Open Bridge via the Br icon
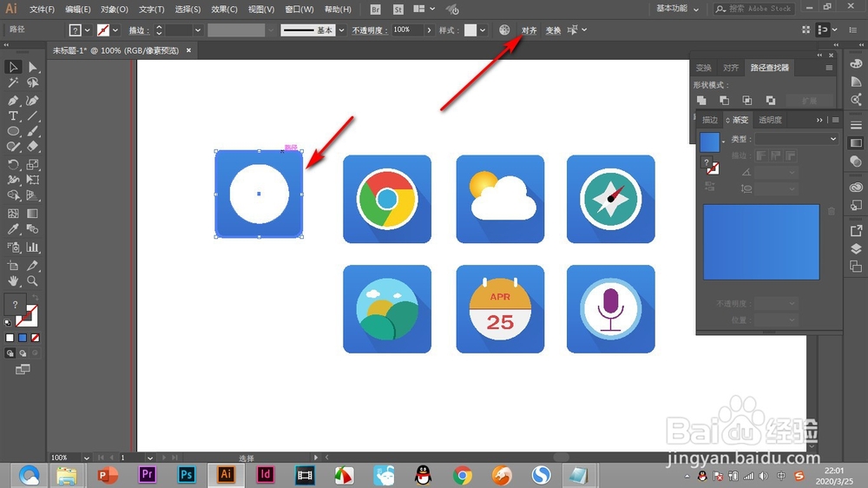 [x=375, y=10]
